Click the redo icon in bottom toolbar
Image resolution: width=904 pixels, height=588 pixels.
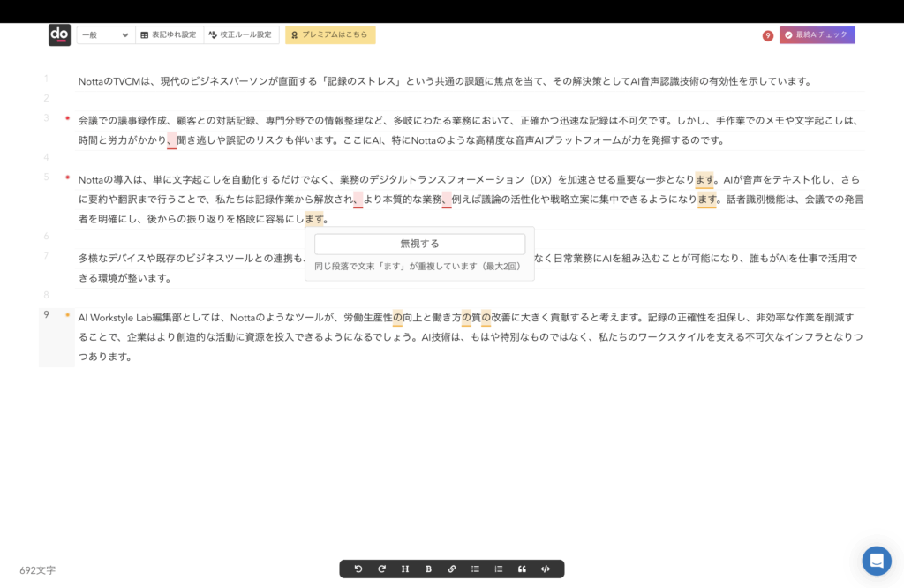[x=381, y=569]
